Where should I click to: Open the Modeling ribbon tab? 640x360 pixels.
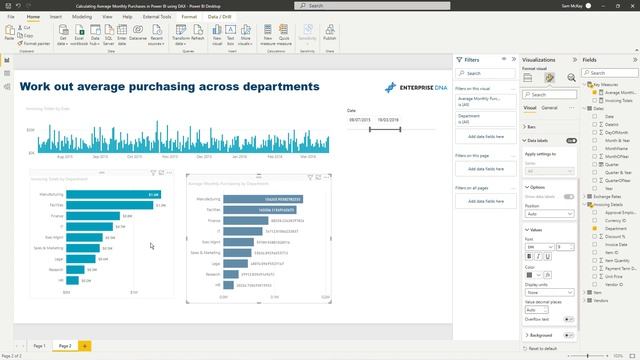point(82,17)
